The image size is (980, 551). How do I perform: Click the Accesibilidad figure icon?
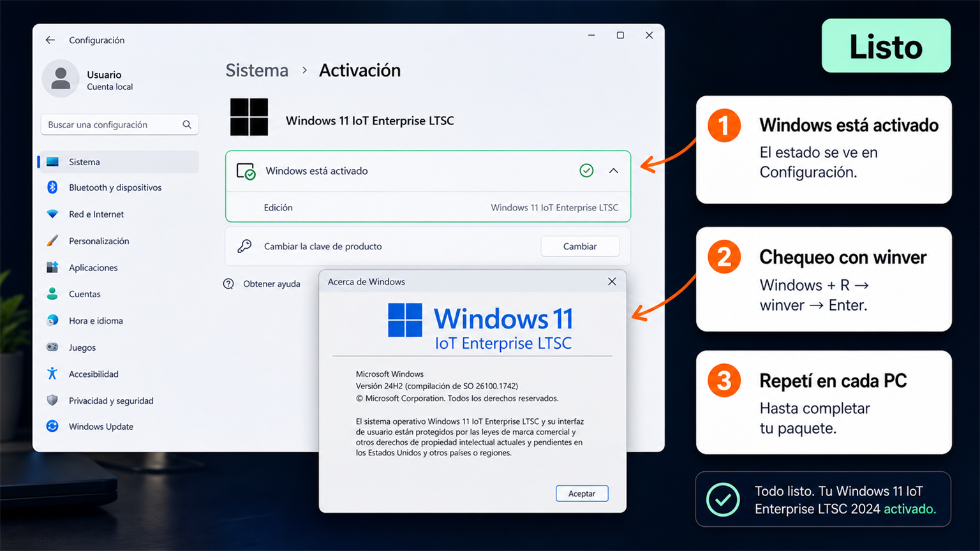coord(52,374)
